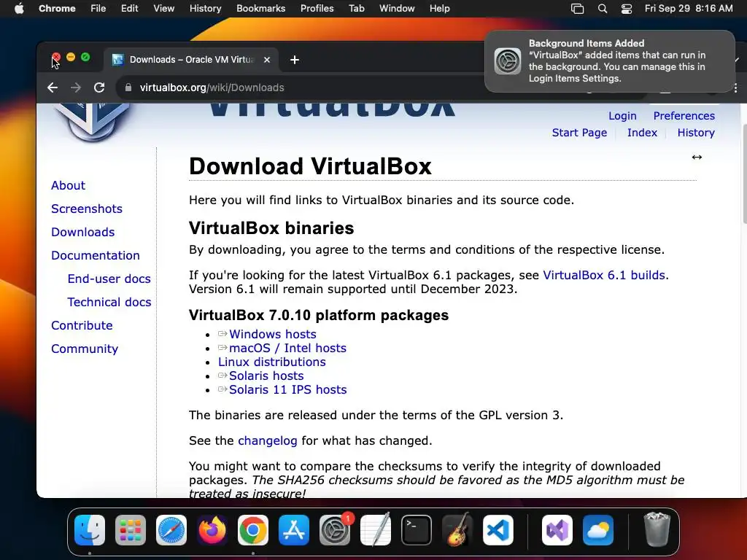Screen dimensions: 747x560
Task: Click the menu bar date and time
Action: (x=689, y=9)
